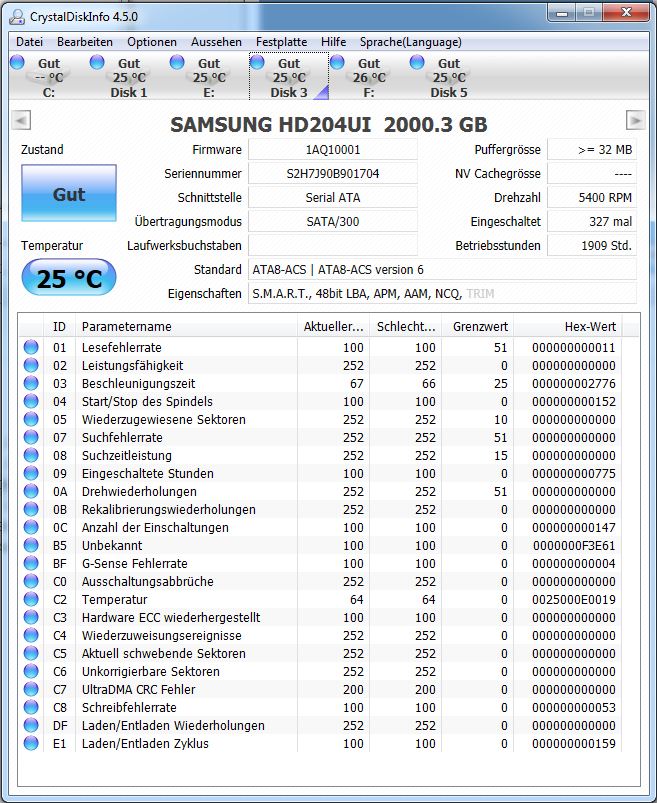The width and height of the screenshot is (657, 803).
Task: Click status orb of Suchzeitleistung row
Action: (x=31, y=455)
